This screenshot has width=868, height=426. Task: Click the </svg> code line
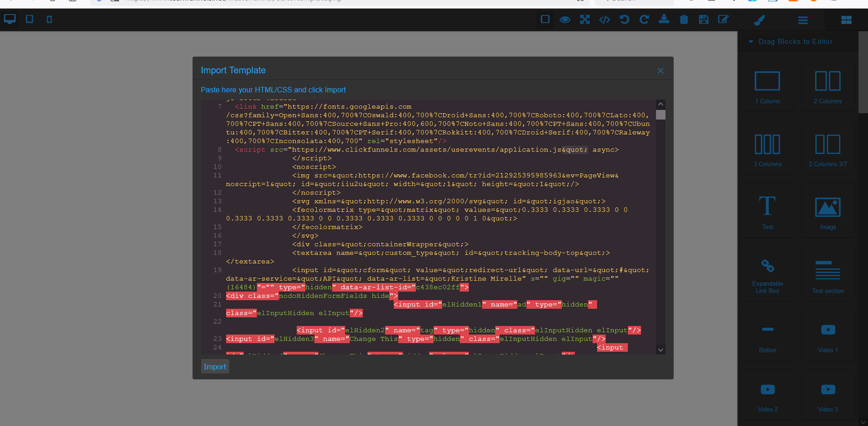pyautogui.click(x=305, y=235)
